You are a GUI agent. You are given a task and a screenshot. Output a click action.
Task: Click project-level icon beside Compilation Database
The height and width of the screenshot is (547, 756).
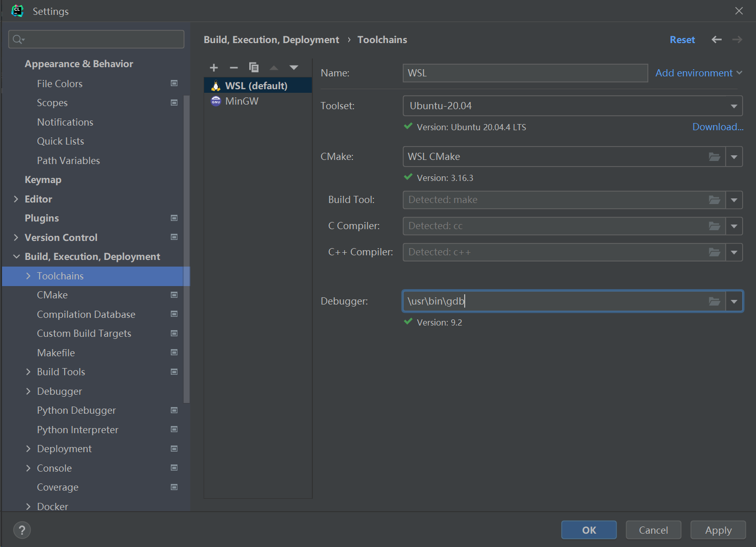point(174,314)
